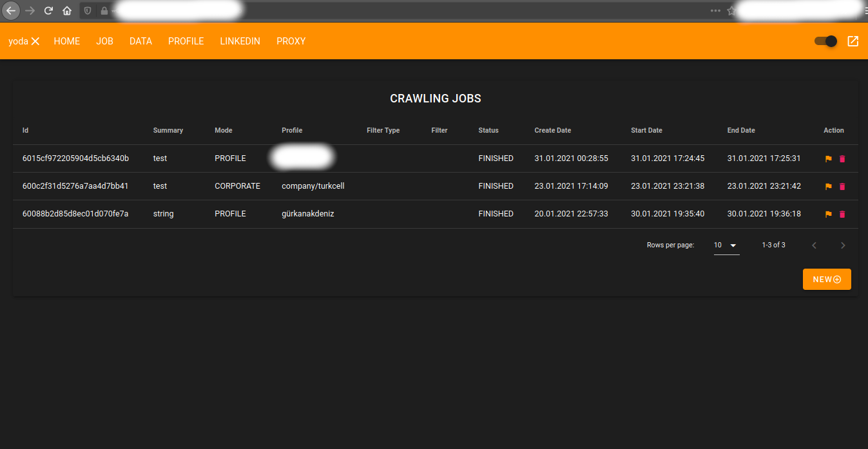Sort by Summary column header
This screenshot has height=449, width=868.
(168, 130)
